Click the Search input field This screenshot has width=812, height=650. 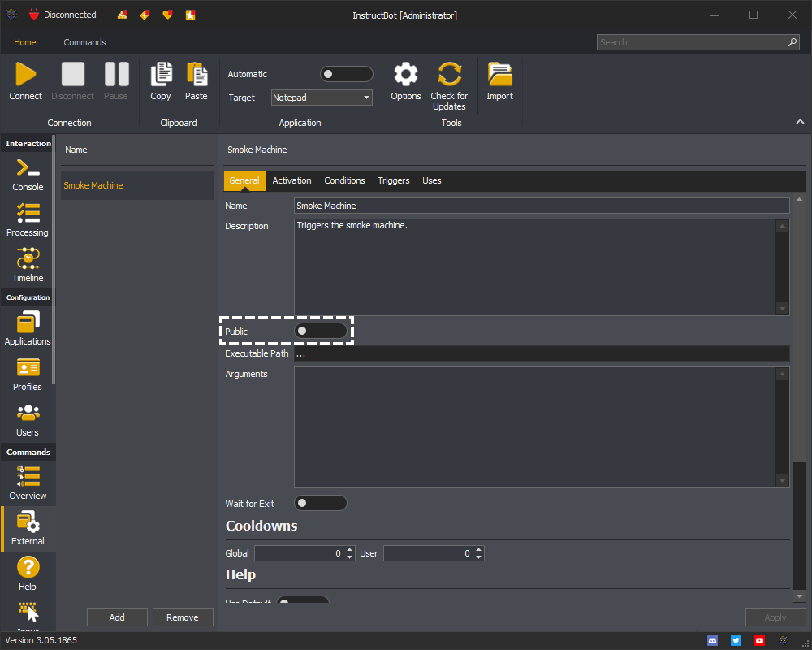[x=692, y=42]
